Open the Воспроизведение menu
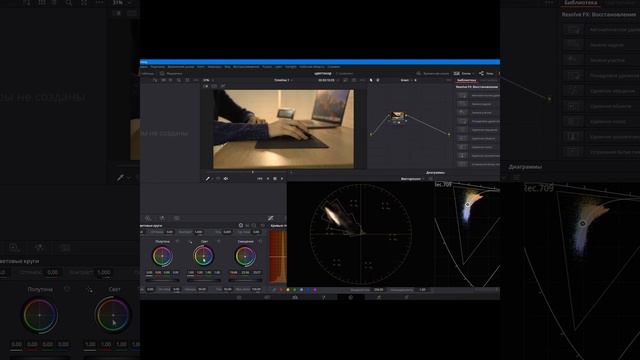The height and width of the screenshot is (360, 640). (246, 67)
